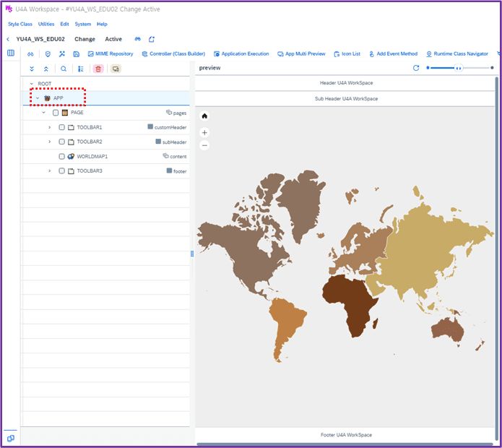This screenshot has height=448, width=502.
Task: Open Runtime Class Navigator
Action: click(457, 53)
